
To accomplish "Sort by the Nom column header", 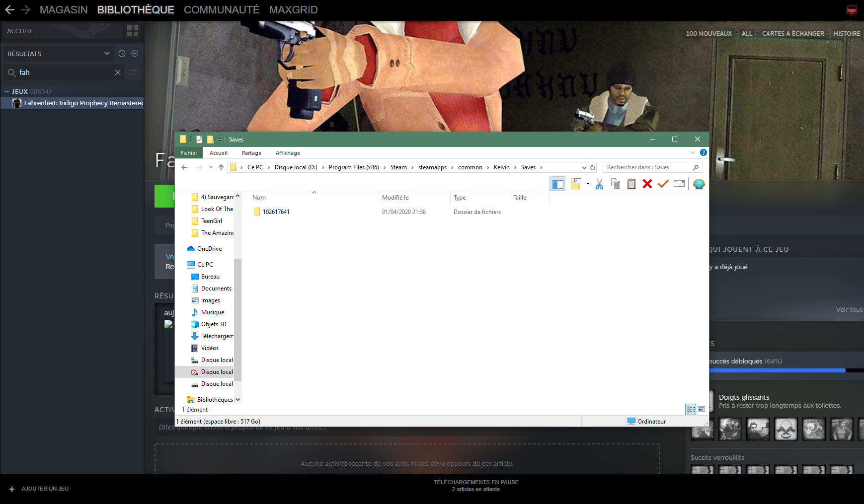I will click(x=314, y=198).
